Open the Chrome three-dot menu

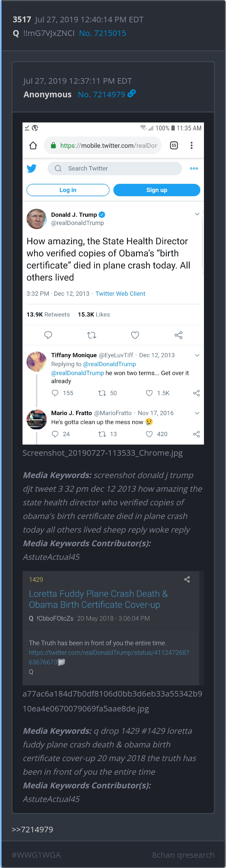192,146
